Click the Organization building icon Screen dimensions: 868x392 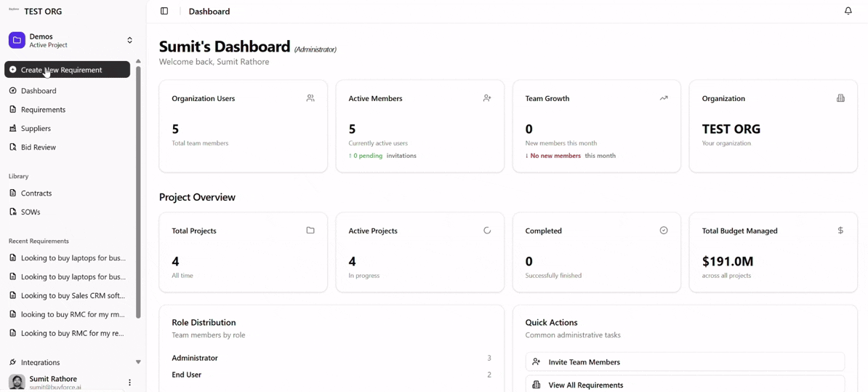pos(840,98)
